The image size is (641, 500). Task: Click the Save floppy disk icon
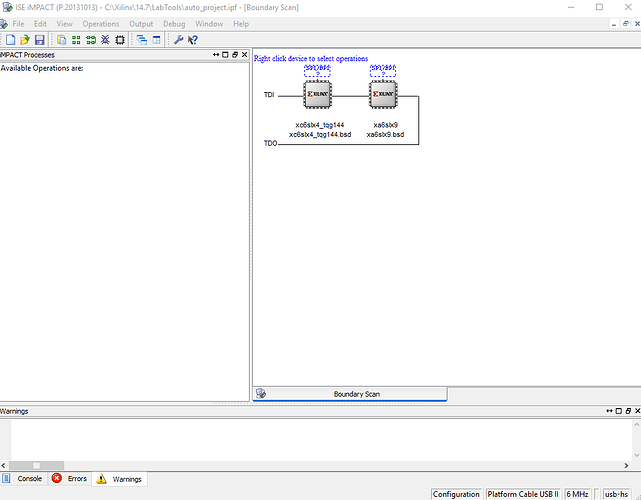pos(39,40)
